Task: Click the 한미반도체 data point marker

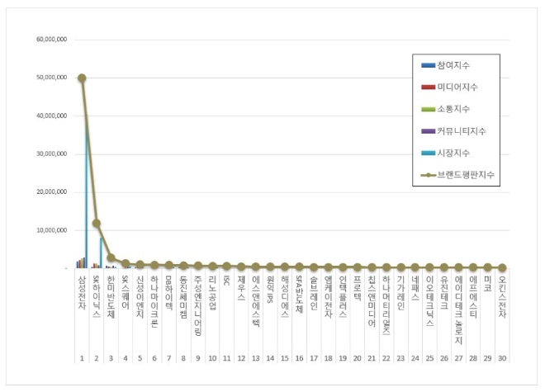Action: (111, 257)
